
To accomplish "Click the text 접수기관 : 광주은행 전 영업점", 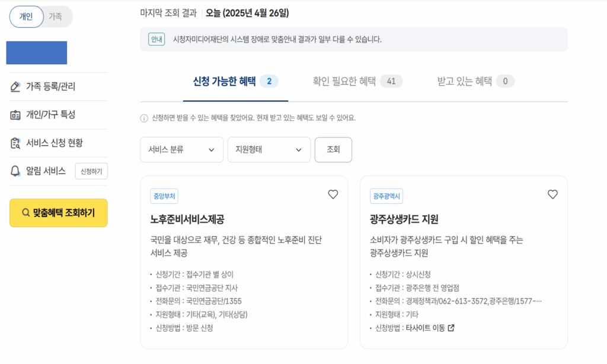I will point(417,288).
